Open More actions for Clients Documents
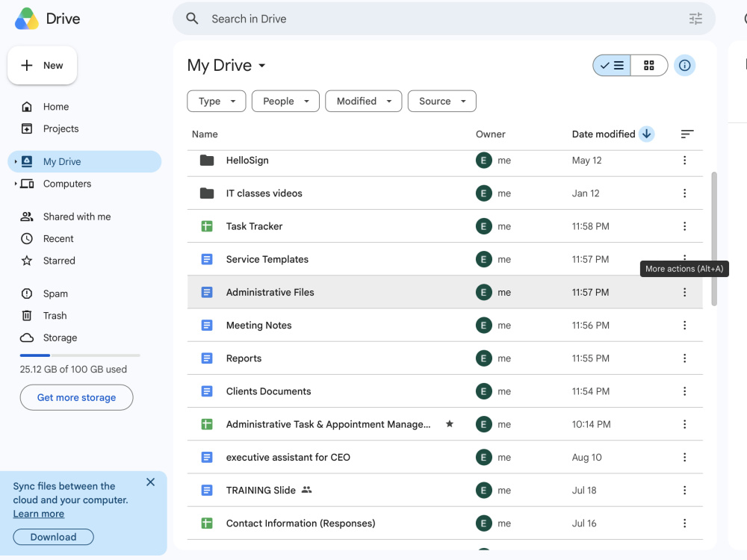This screenshot has width=747, height=560. pos(684,391)
